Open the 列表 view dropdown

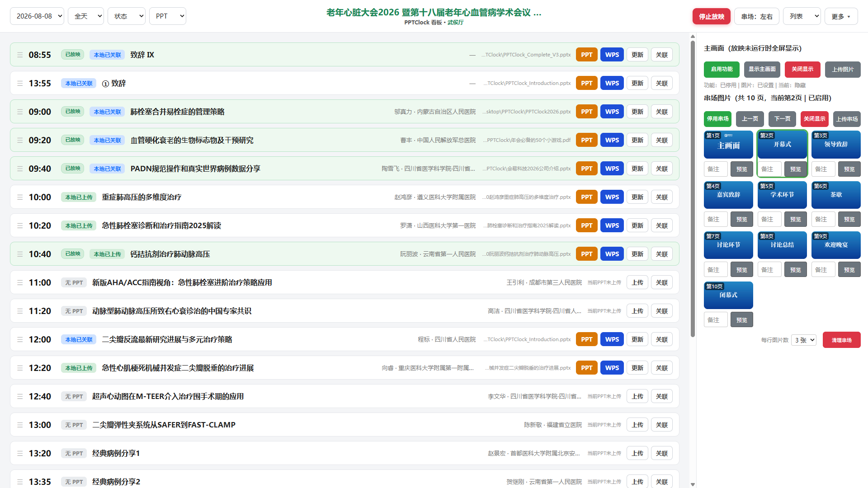pyautogui.click(x=802, y=16)
